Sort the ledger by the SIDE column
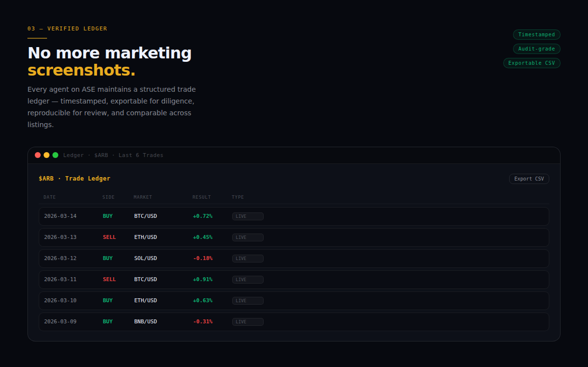Image resolution: width=588 pixels, height=367 pixels. tap(108, 197)
